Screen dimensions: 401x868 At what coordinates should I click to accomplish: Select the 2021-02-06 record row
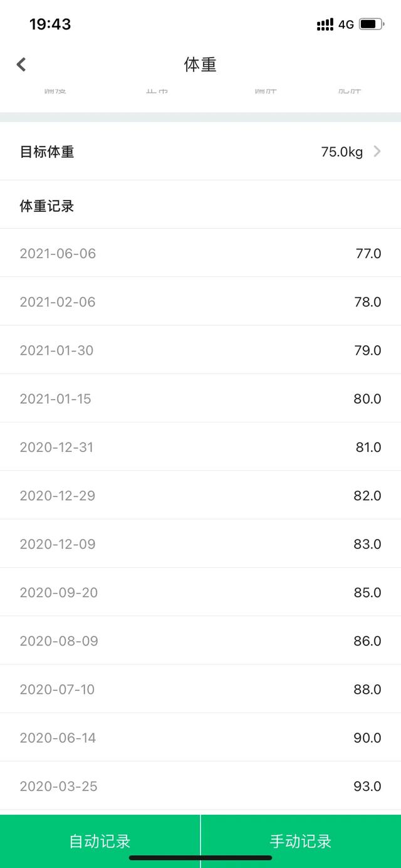(x=200, y=301)
